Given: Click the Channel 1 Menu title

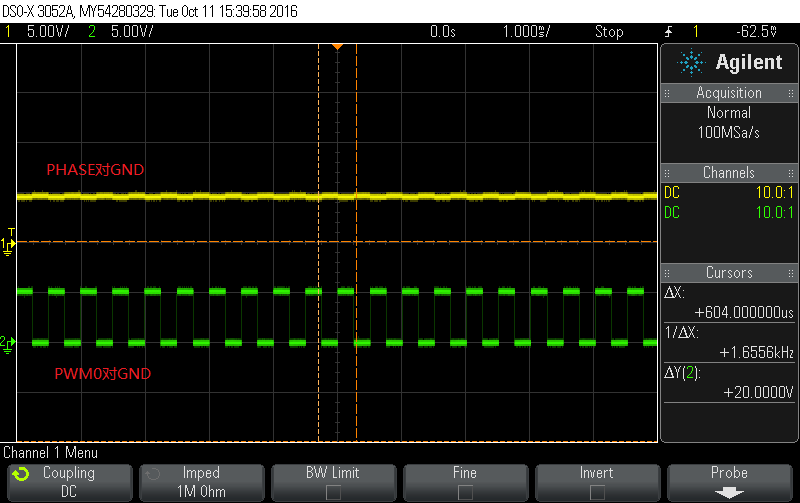Looking at the screenshot, I should click(51, 452).
